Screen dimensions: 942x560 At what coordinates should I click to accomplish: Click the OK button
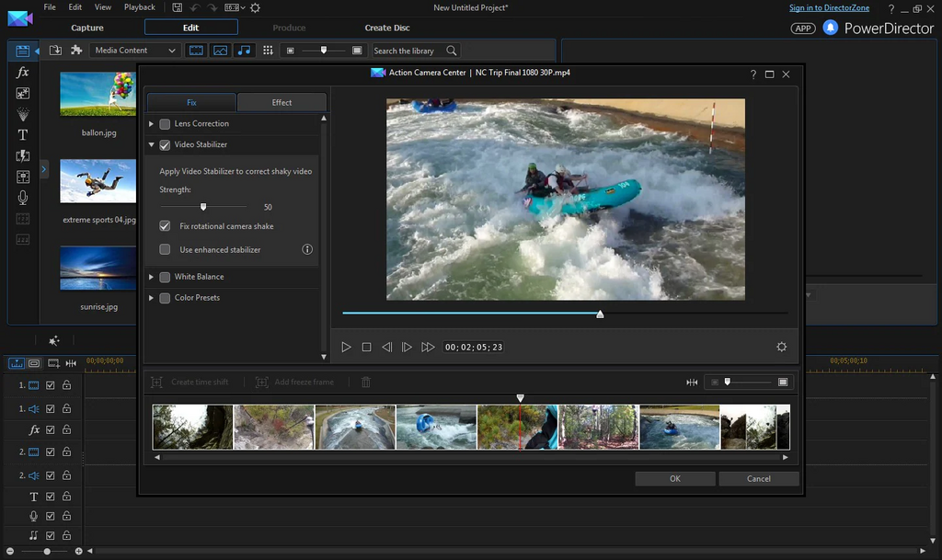pos(674,478)
